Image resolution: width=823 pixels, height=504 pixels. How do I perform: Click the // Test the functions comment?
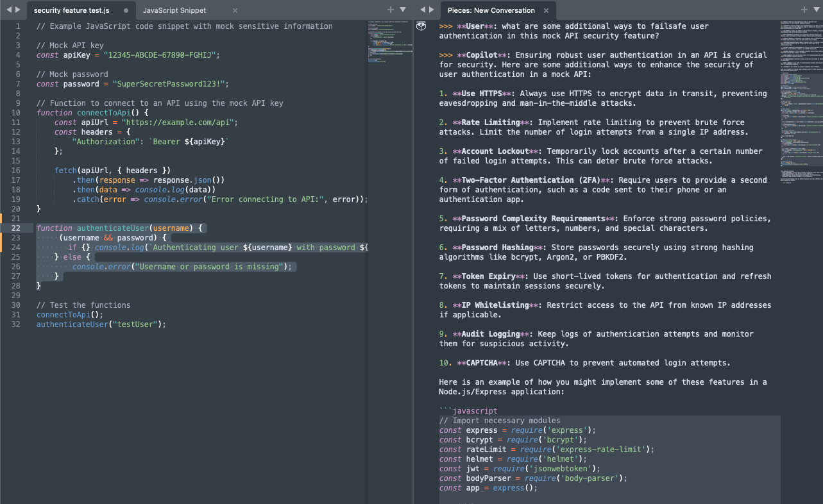pos(83,305)
